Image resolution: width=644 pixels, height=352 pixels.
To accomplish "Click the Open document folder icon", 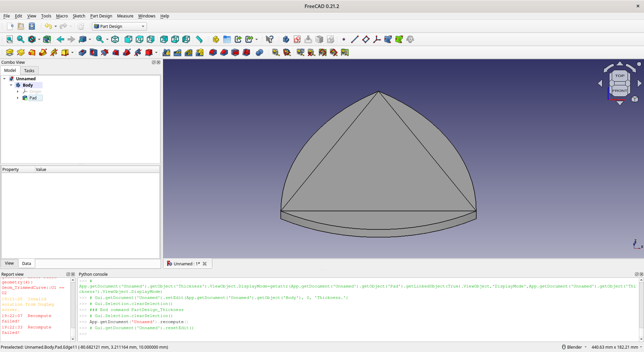I will click(21, 26).
